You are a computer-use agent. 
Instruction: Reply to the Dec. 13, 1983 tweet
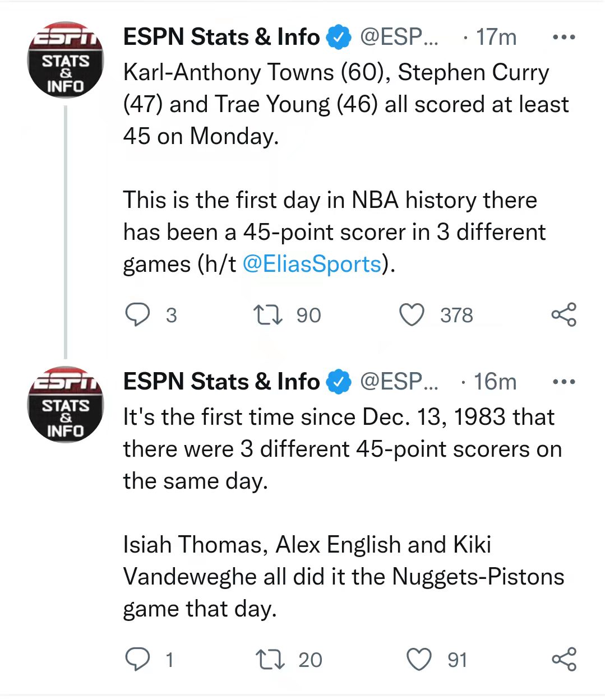click(137, 660)
